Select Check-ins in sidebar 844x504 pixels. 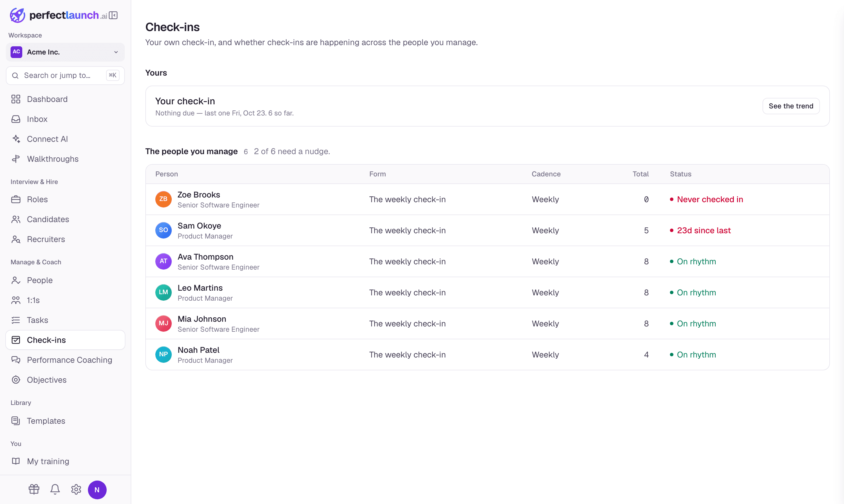coord(65,340)
